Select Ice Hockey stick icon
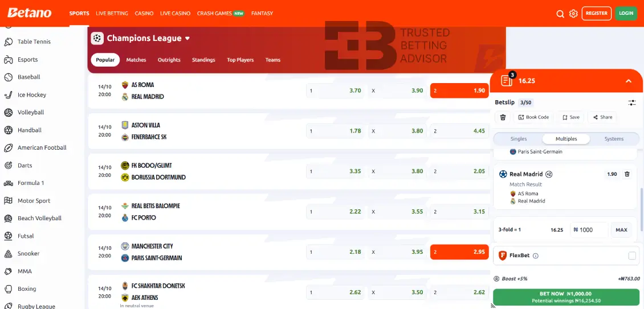This screenshot has width=644, height=309. (x=8, y=95)
